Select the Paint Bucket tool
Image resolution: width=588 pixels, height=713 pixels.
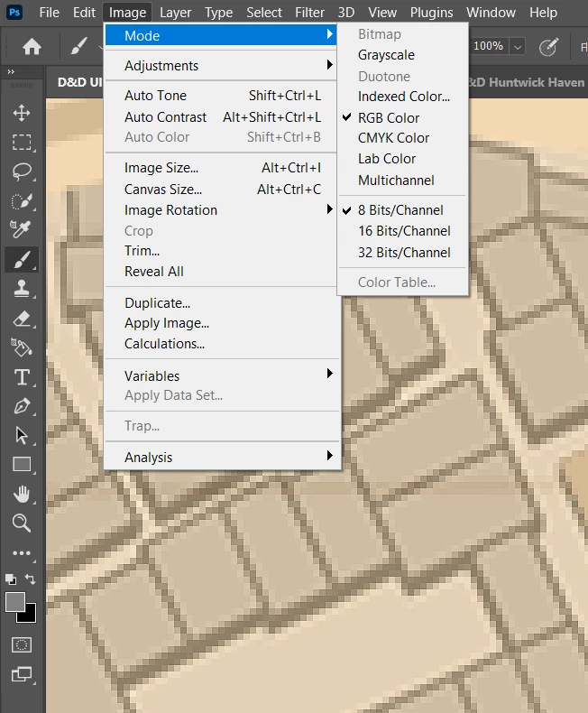tap(22, 347)
